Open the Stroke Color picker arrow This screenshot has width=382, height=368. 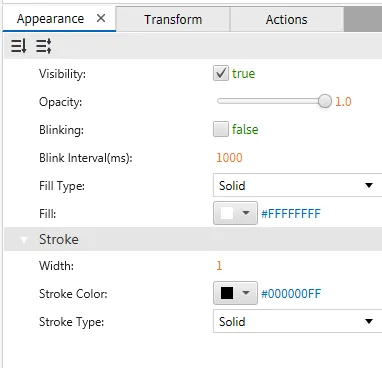(246, 293)
